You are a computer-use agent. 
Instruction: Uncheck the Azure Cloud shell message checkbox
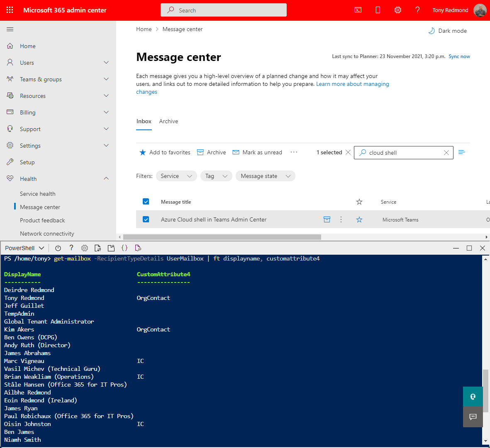(x=146, y=219)
